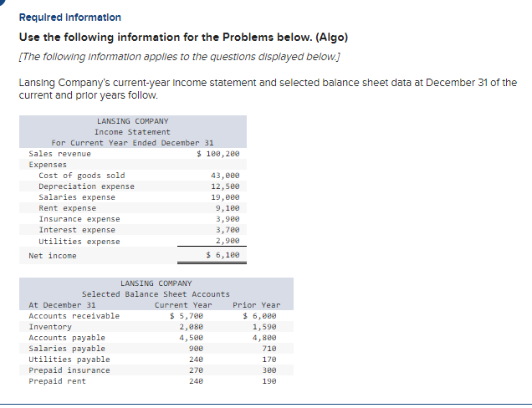Select the Prepaid rent row label

[x=58, y=381]
